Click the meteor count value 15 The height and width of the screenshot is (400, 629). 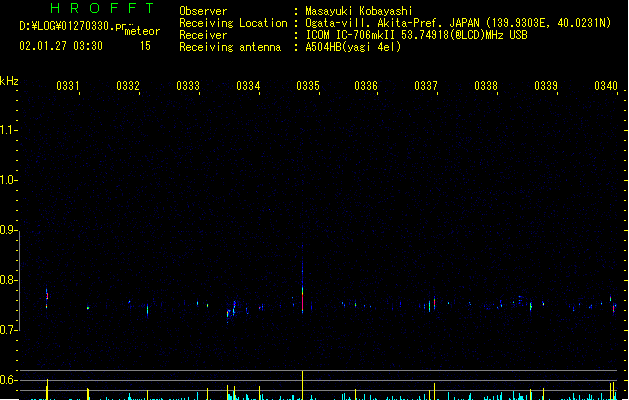[x=145, y=46]
